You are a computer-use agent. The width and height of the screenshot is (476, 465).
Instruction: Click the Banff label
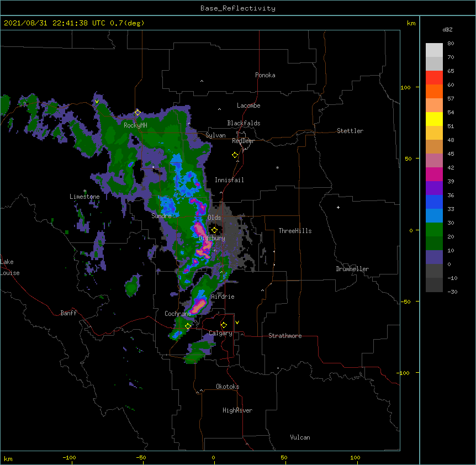click(68, 313)
